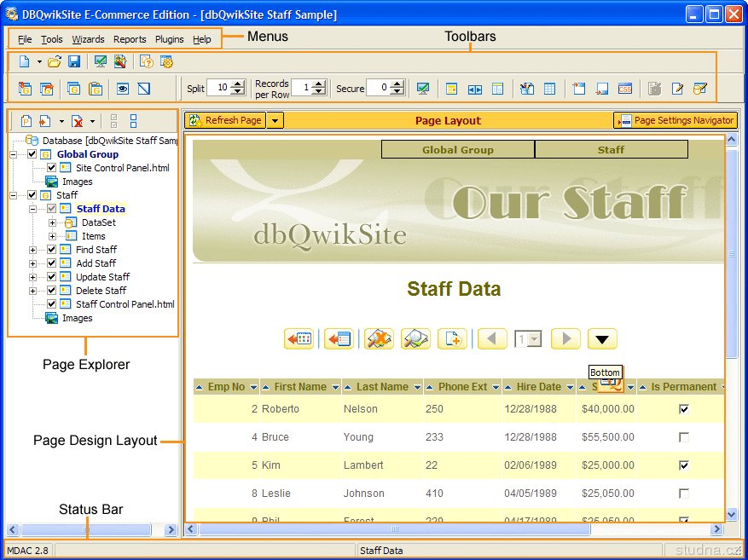
Task: Toggle the Global Group checkbox in tree
Action: pyautogui.click(x=32, y=154)
